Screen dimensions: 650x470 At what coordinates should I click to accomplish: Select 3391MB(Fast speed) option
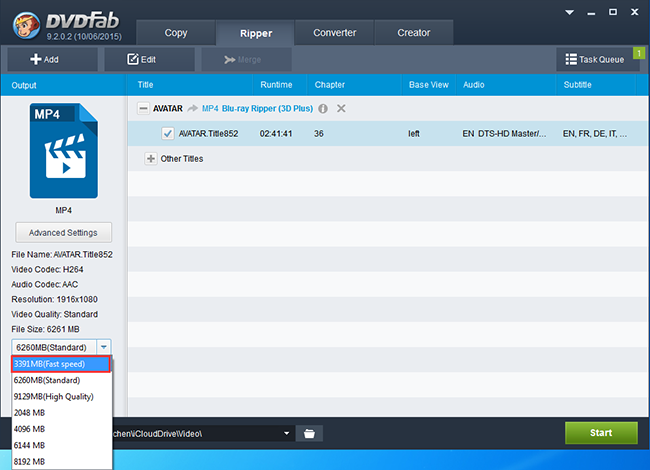[61, 364]
